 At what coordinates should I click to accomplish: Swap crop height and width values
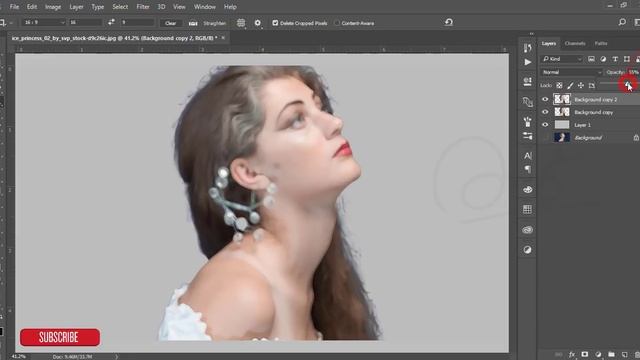click(x=111, y=22)
